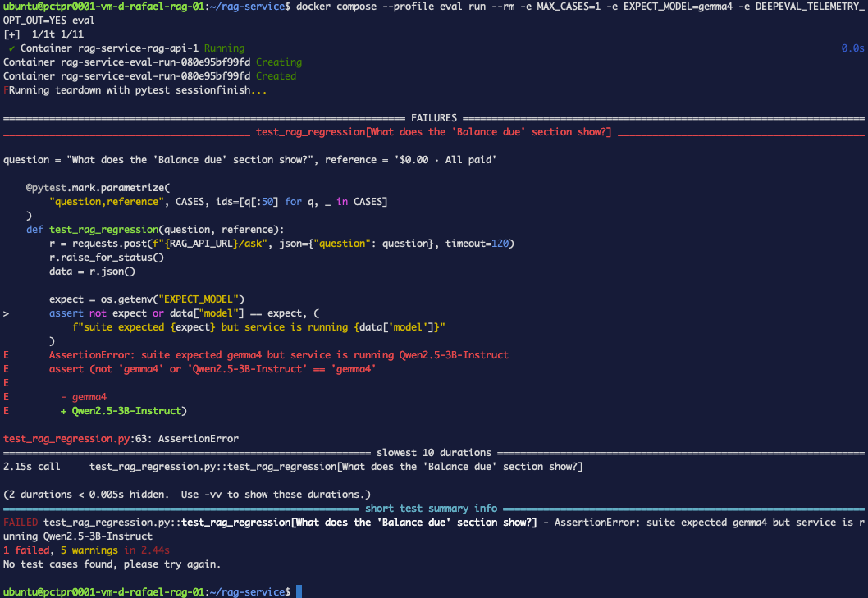The width and height of the screenshot is (868, 598).
Task: Click 'Running teardown with pytest sessionfinish...' line
Action: [x=135, y=90]
